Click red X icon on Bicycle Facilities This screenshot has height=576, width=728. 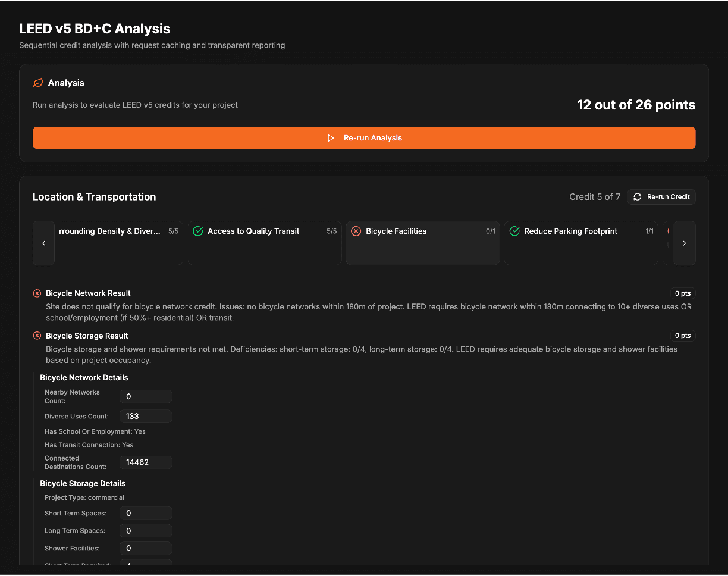pos(356,231)
